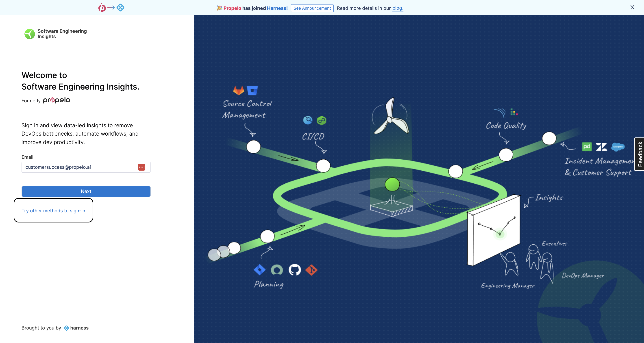Click the windmill illustration in the center
644x343 pixels.
tap(391, 116)
